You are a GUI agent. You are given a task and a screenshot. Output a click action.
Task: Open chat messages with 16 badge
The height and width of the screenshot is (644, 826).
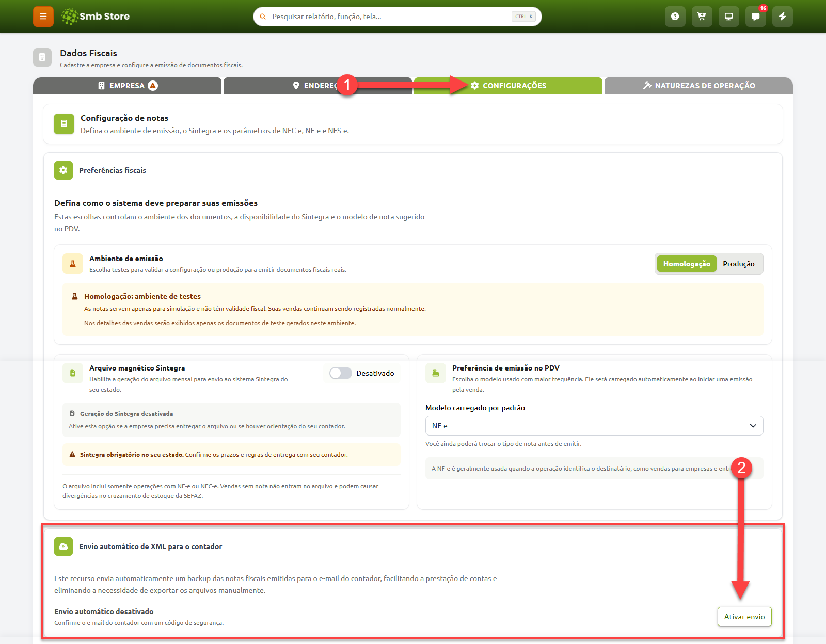coord(755,17)
